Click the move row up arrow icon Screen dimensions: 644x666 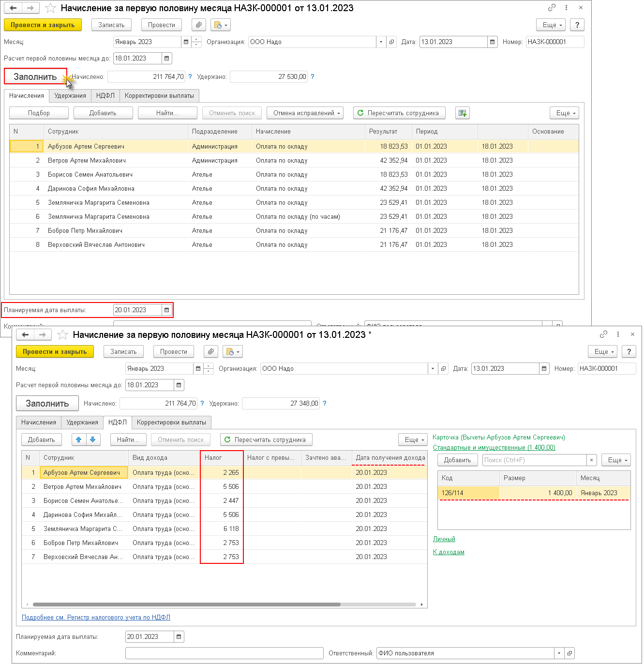pos(79,439)
